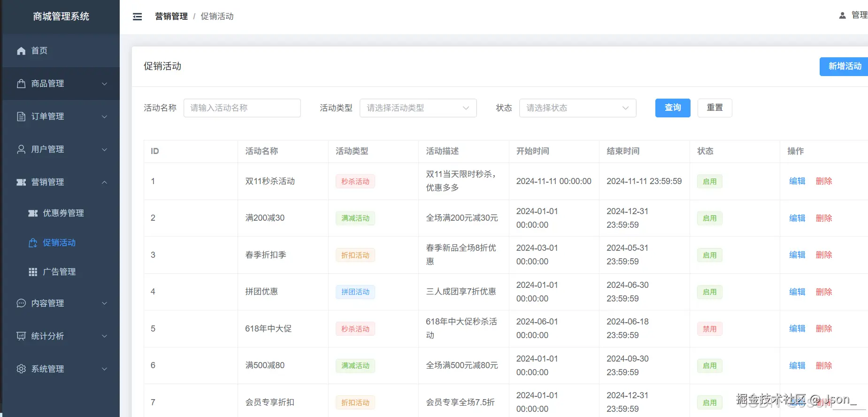
Task: Expand the 内容管理 menu chevron
Action: point(105,303)
